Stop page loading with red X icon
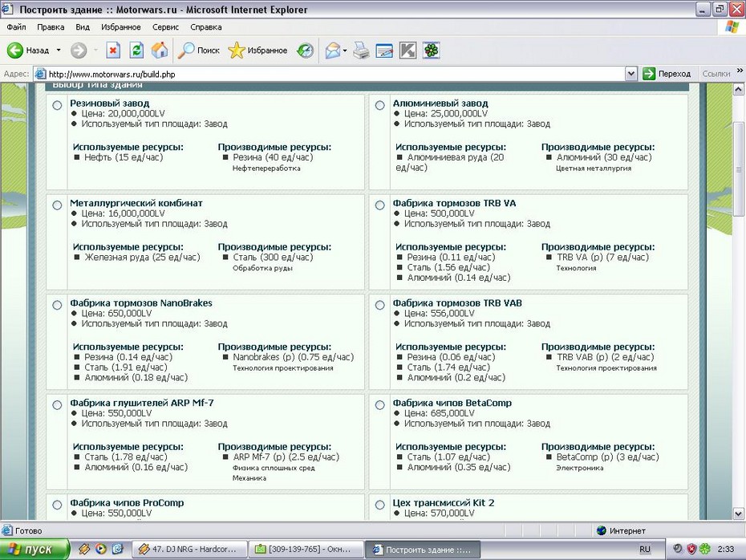This screenshot has width=746, height=560. tap(113, 50)
